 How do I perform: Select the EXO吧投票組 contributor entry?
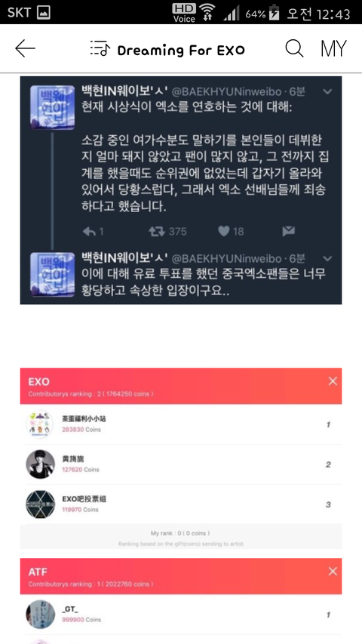[181, 504]
